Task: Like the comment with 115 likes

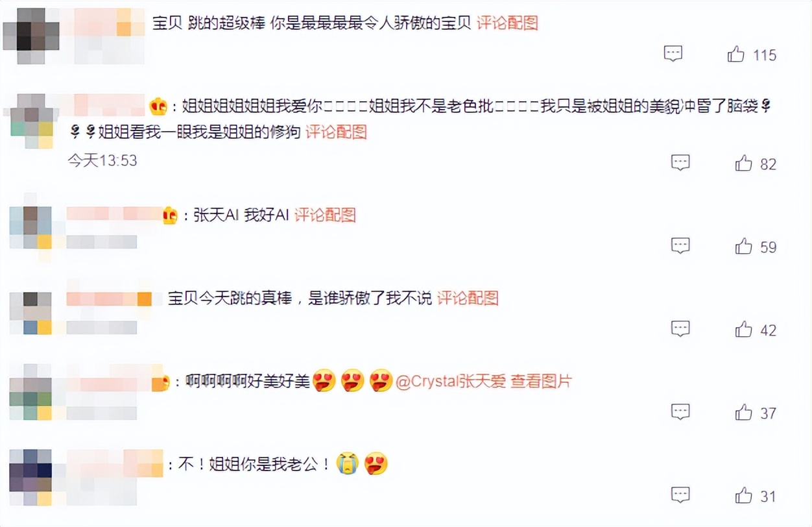Action: click(736, 55)
